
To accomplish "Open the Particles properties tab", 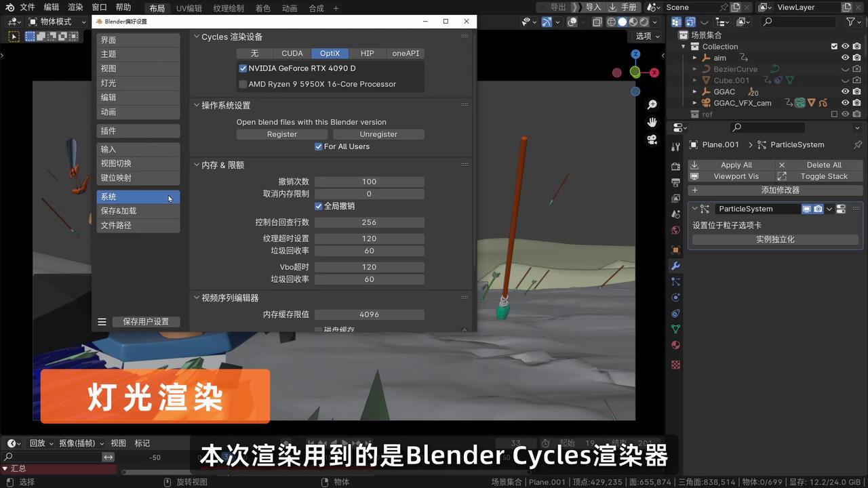I will coord(675,282).
